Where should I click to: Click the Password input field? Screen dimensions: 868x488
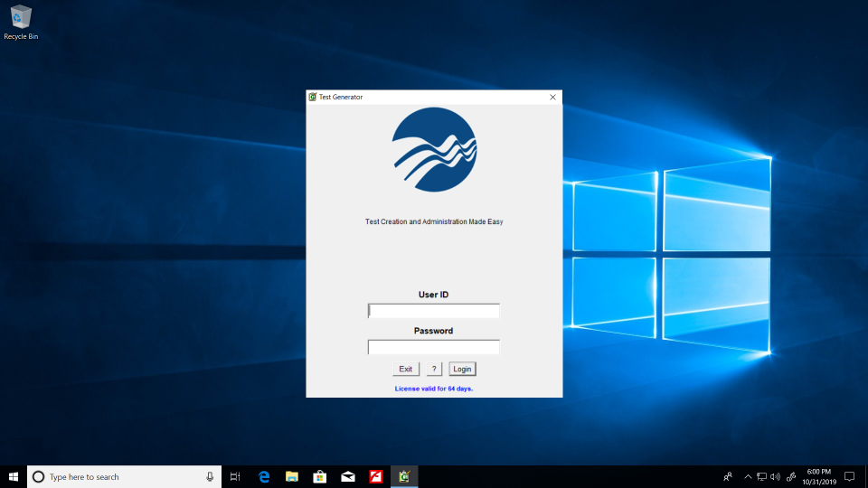tap(433, 347)
